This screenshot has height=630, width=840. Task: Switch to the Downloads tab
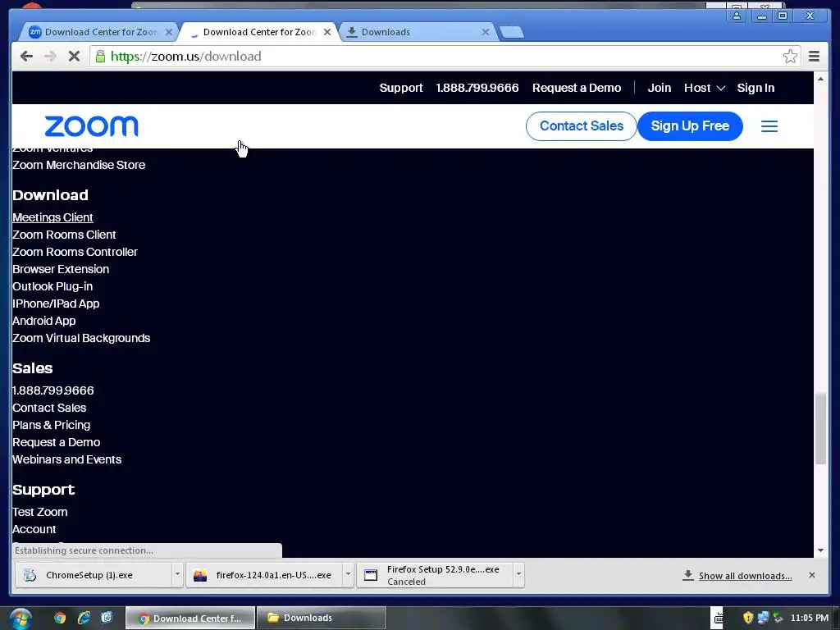click(x=418, y=32)
